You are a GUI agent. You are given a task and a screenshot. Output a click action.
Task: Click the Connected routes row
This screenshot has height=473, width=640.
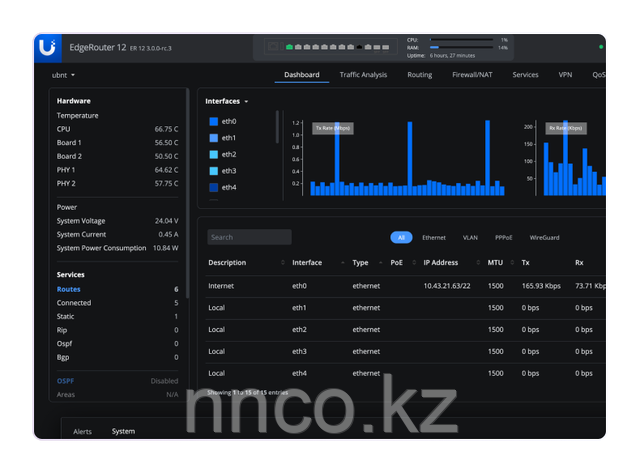pyautogui.click(x=118, y=303)
